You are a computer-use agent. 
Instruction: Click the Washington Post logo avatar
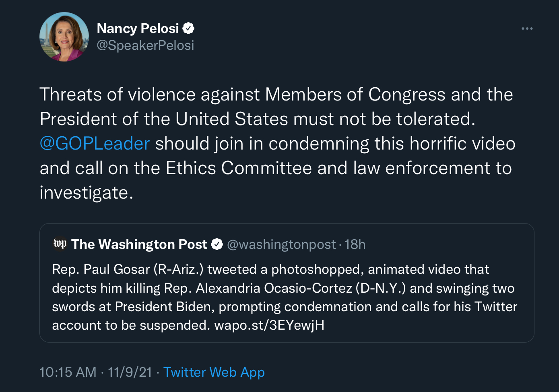[x=60, y=244]
